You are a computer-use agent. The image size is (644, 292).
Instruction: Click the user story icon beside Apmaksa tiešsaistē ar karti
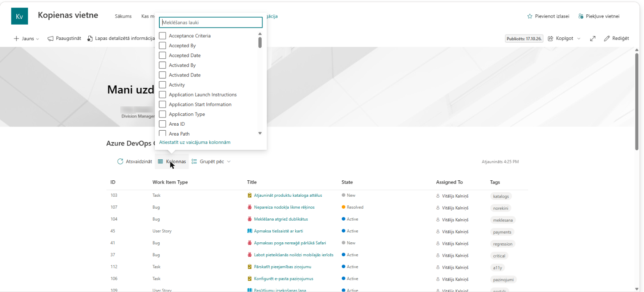point(249,231)
